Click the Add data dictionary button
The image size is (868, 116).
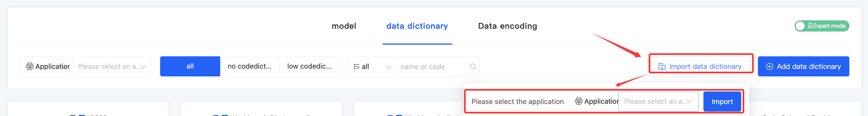click(x=808, y=67)
